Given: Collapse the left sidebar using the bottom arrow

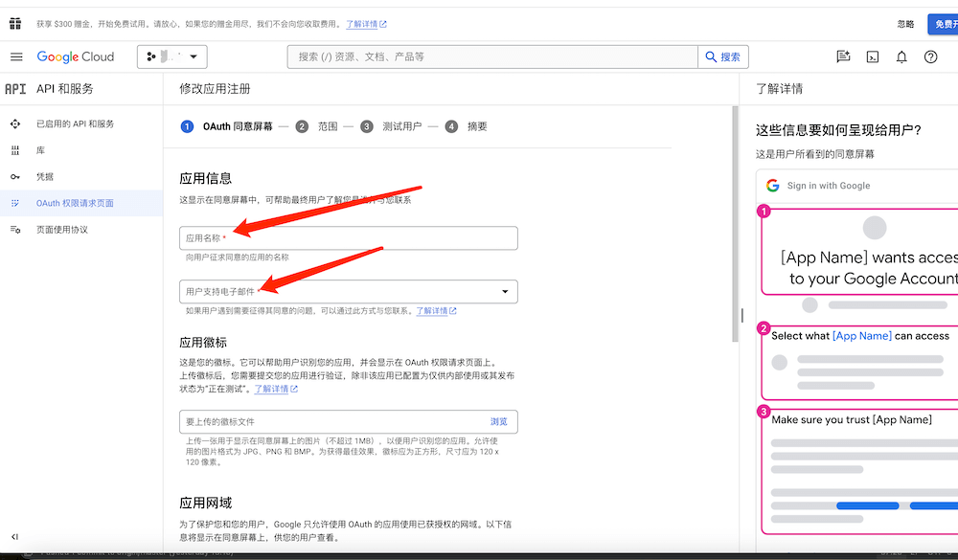Looking at the screenshot, I should [x=15, y=537].
